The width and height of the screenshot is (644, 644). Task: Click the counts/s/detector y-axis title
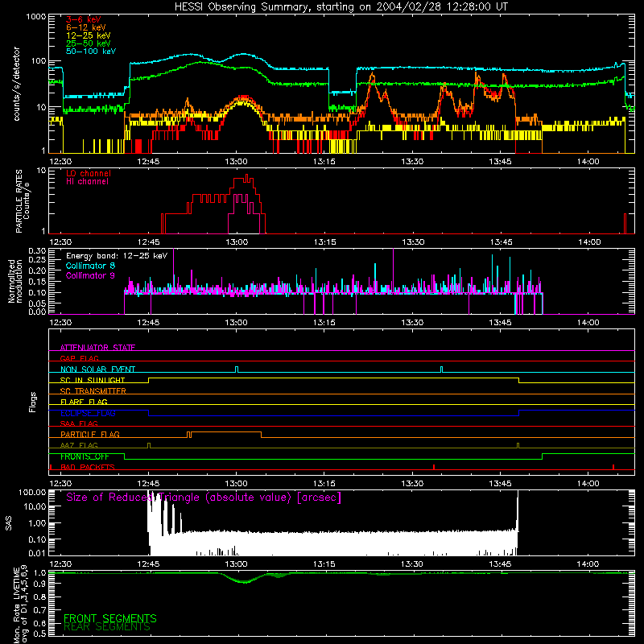point(16,84)
